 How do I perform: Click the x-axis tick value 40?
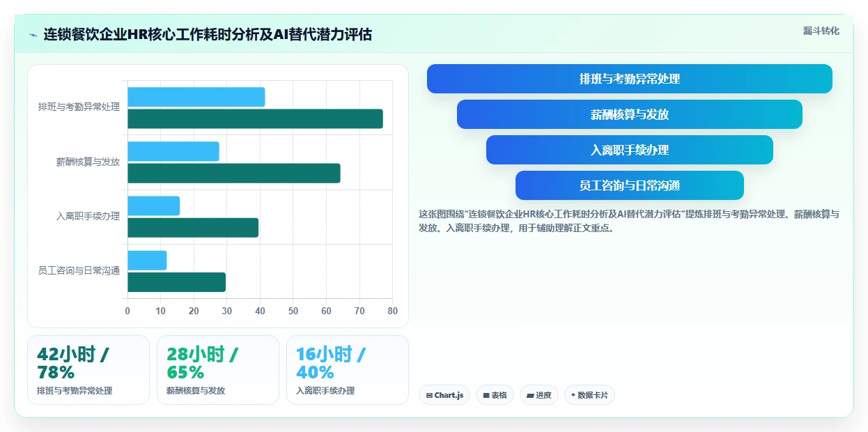[260, 311]
